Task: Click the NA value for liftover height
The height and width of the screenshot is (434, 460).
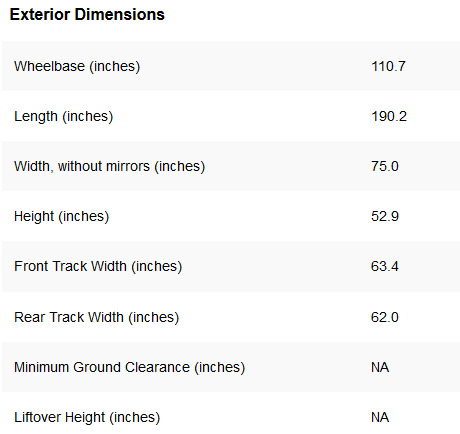Action: coord(380,417)
